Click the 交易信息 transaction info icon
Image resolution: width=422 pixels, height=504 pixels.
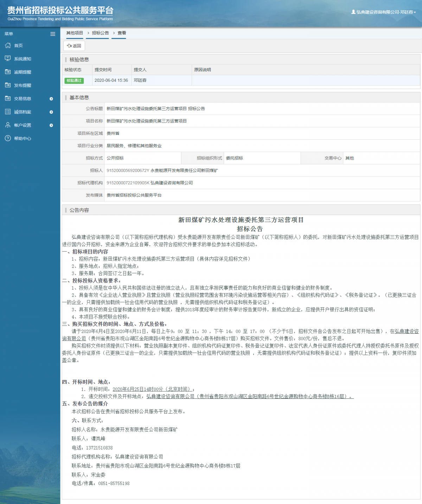(7, 99)
